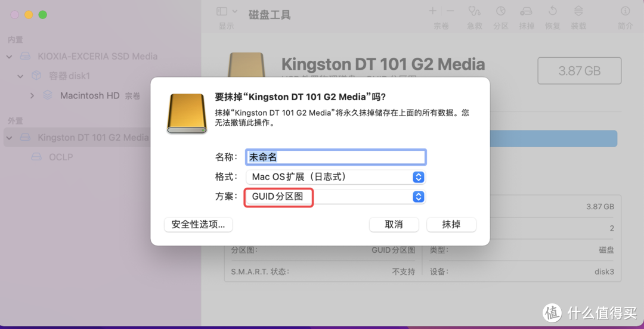Click the add volume plus icon
The width and height of the screenshot is (644, 329).
432,11
